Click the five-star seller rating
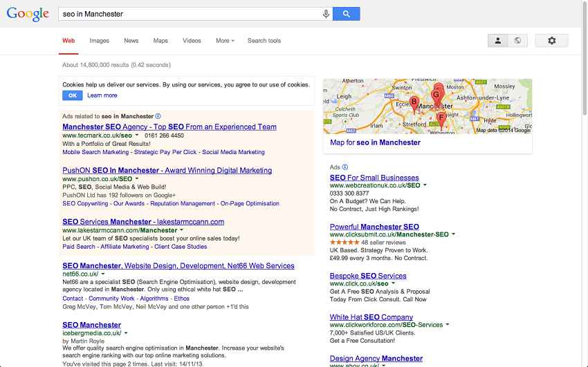 (344, 243)
